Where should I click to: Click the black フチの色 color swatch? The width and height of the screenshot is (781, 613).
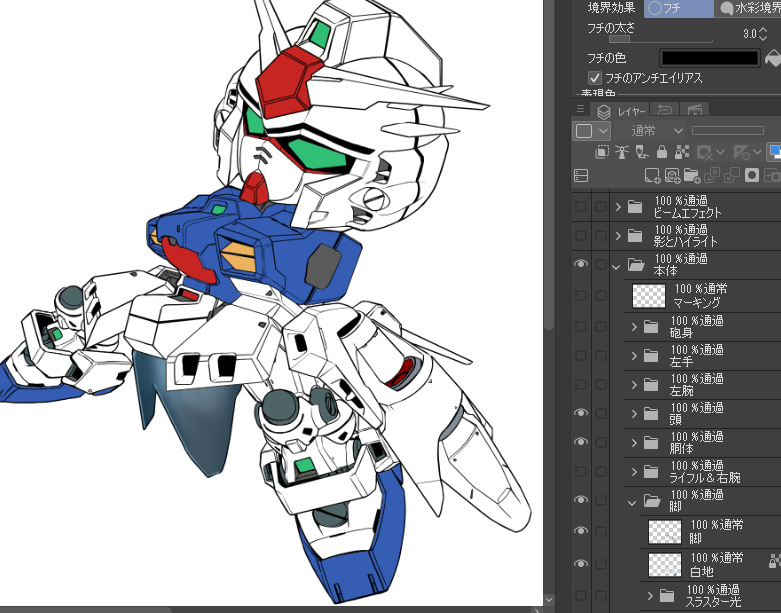(710, 58)
